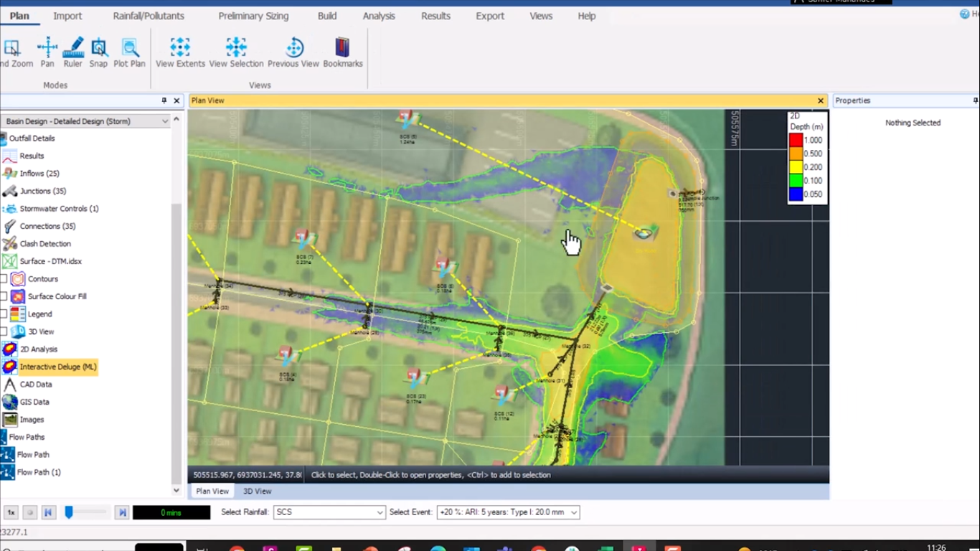Open the Rainfall/Pollutants ribbon tab
The width and height of the screenshot is (980, 551).
149,16
